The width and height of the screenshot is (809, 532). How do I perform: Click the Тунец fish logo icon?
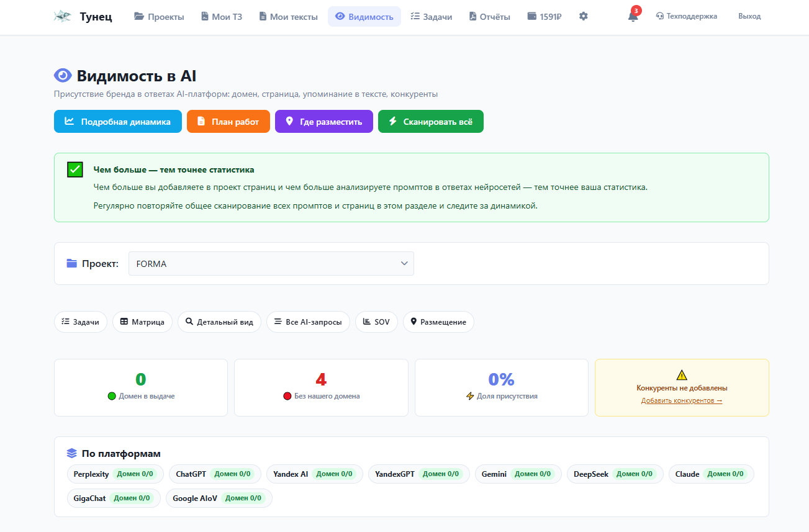pos(62,17)
